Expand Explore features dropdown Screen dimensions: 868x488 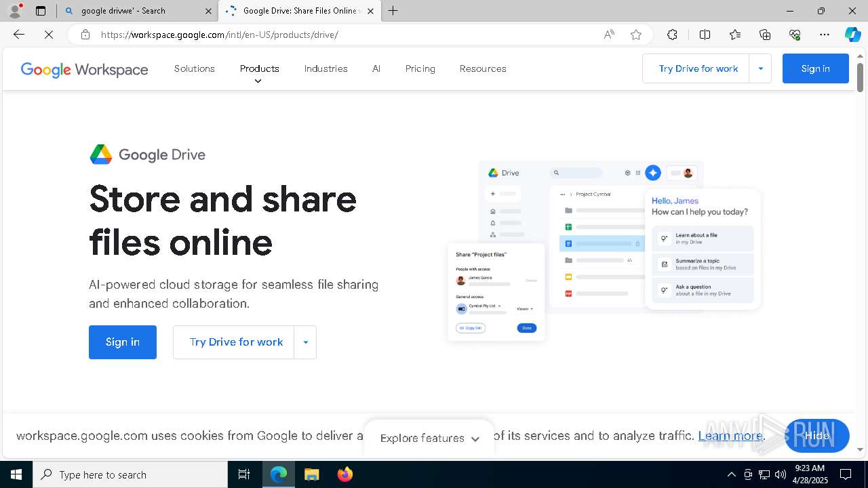click(x=430, y=439)
